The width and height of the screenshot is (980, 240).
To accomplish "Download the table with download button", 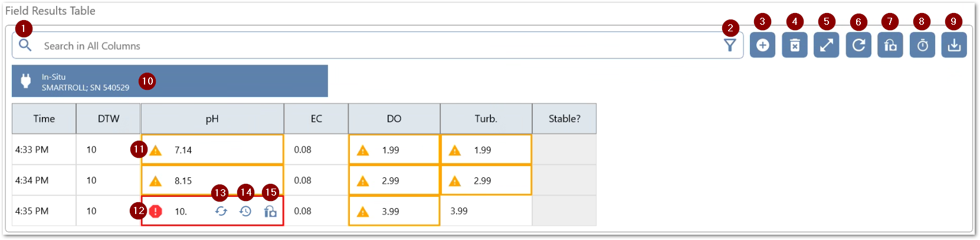I will tap(954, 46).
